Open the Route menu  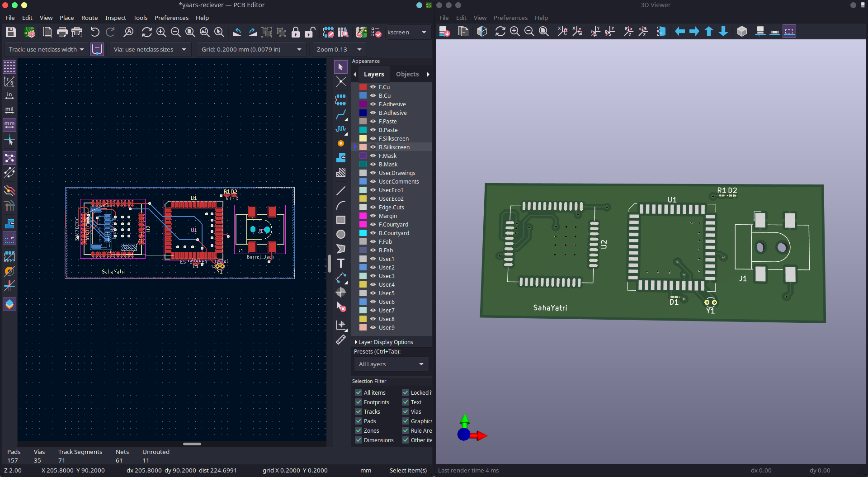click(x=89, y=18)
